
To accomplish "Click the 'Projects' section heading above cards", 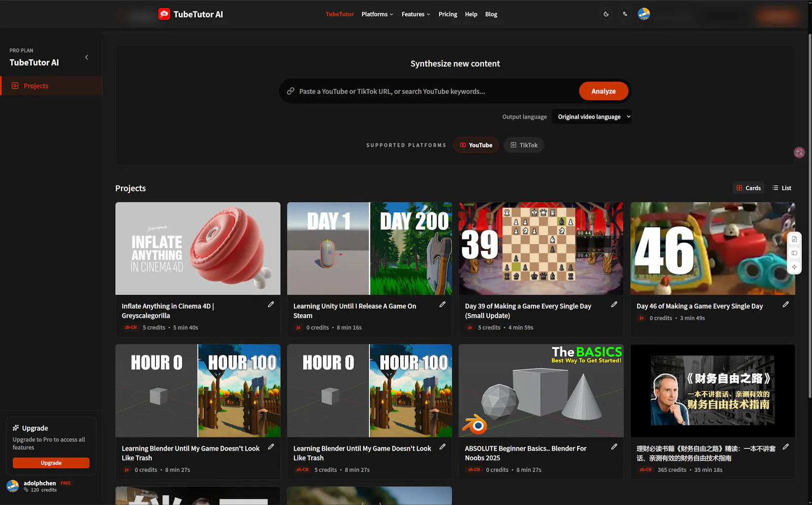I will pos(130,188).
